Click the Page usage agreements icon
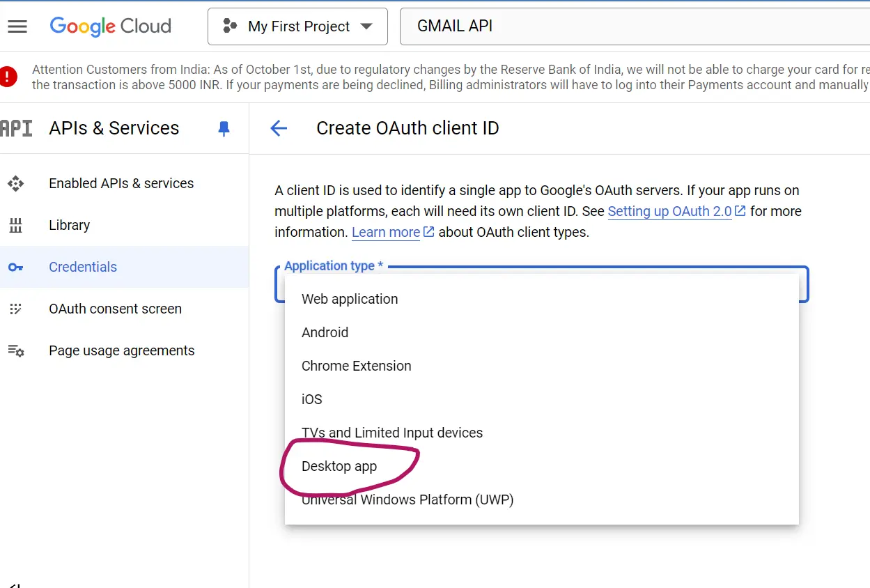 click(15, 350)
